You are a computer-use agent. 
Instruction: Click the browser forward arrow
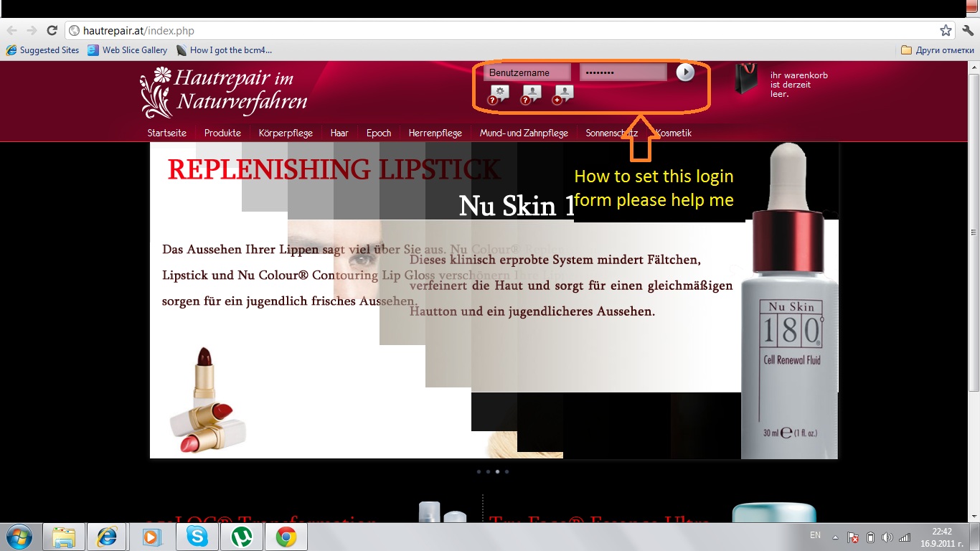[32, 31]
